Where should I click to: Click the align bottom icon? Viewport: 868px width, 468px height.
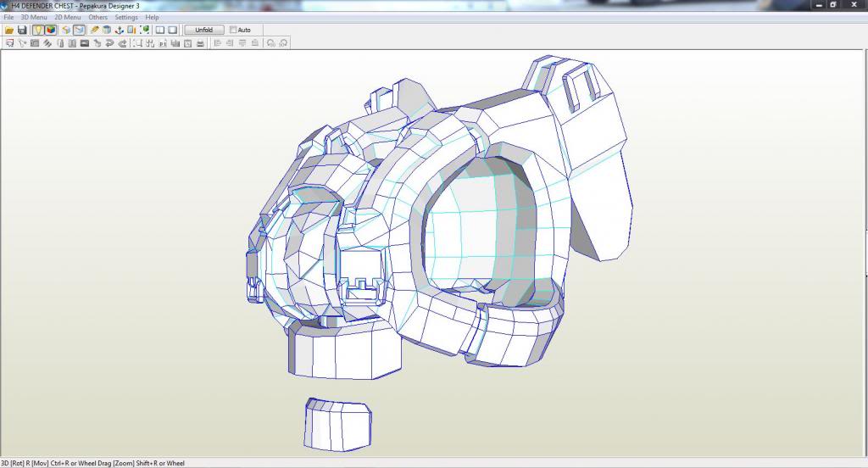click(x=254, y=43)
